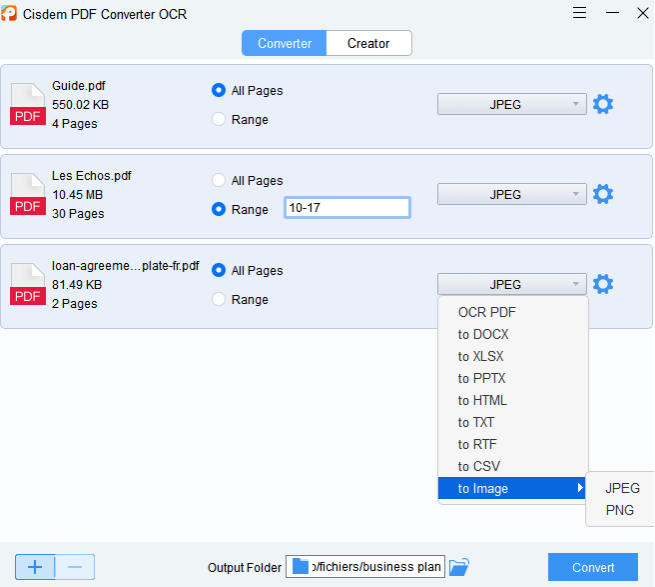The height and width of the screenshot is (587, 655).
Task: Pick JPEG in the image submenu
Action: pos(621,488)
